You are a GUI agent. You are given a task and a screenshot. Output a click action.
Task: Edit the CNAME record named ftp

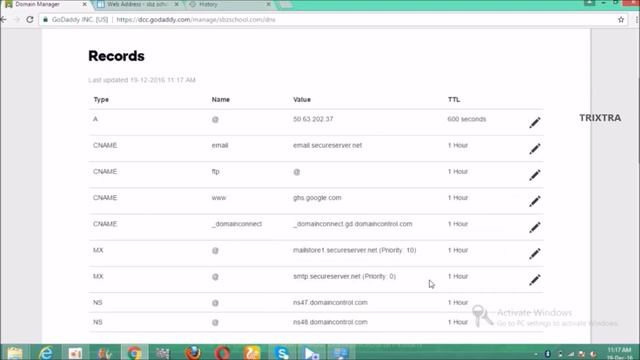535,175
